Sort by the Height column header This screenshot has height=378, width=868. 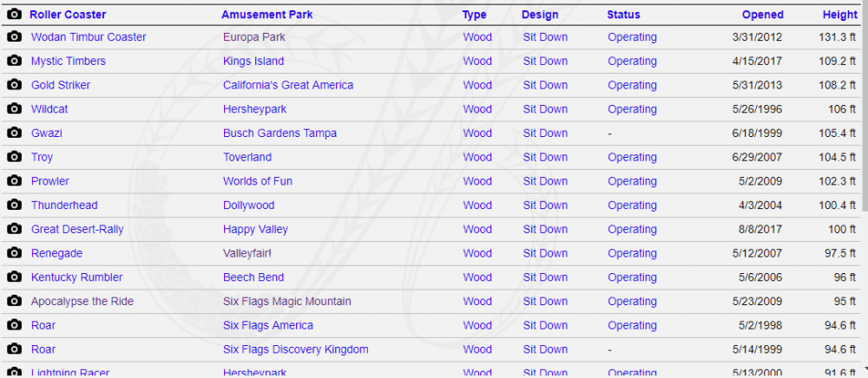(839, 15)
